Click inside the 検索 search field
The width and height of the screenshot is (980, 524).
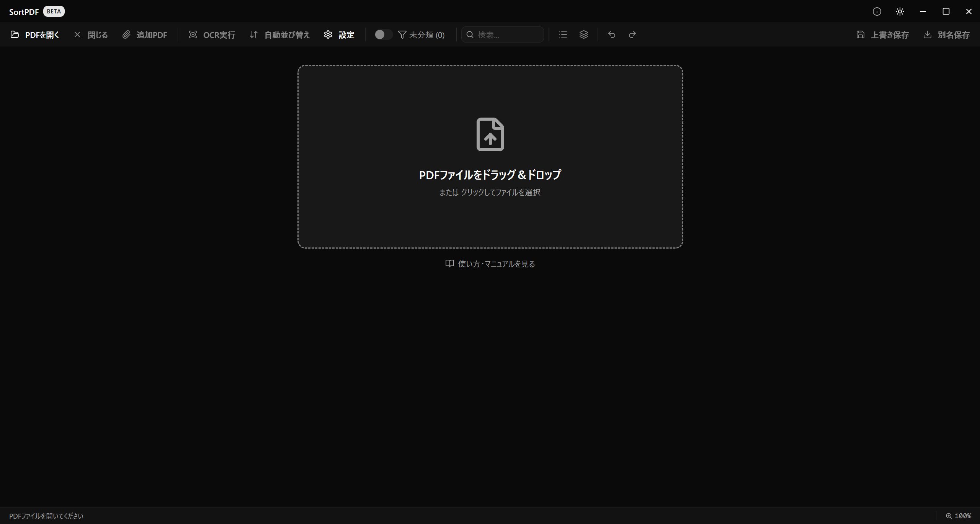coord(502,34)
